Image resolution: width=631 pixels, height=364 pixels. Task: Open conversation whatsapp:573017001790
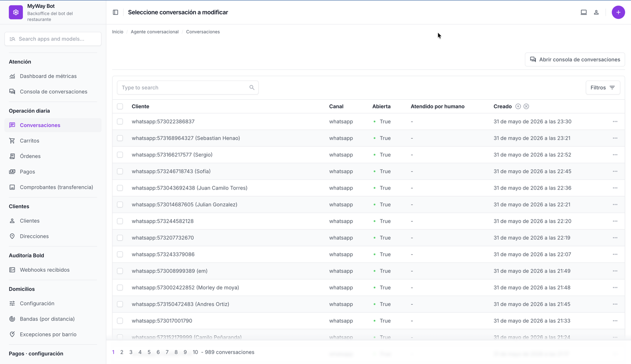click(162, 321)
